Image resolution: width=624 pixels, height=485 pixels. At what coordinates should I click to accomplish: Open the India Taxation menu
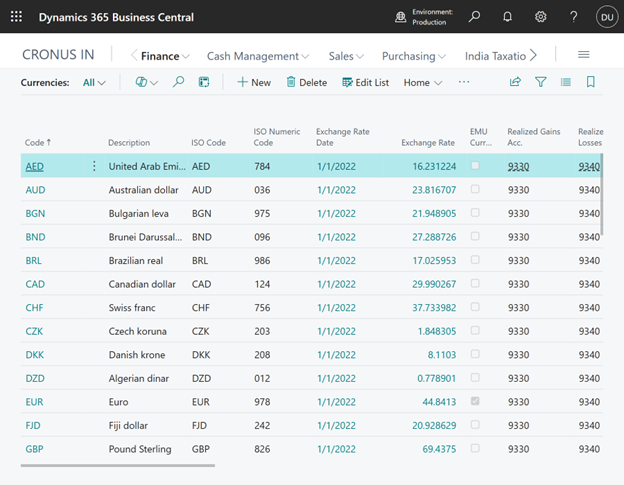click(x=495, y=56)
